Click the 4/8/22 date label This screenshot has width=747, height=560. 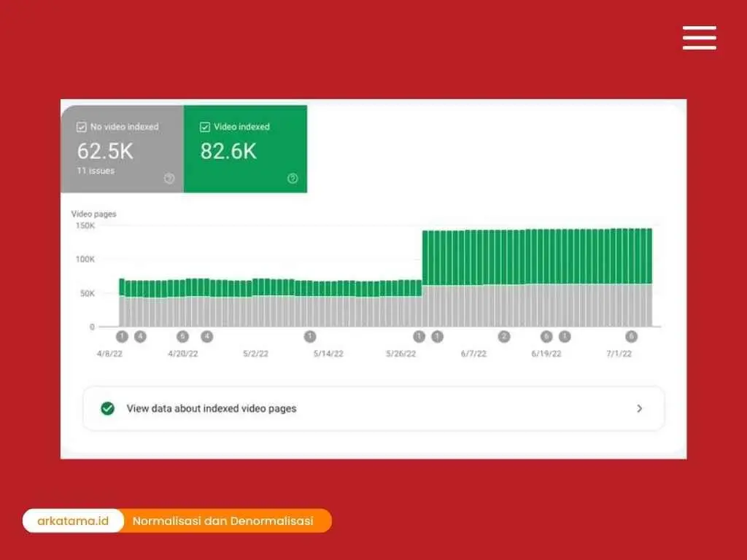[109, 354]
